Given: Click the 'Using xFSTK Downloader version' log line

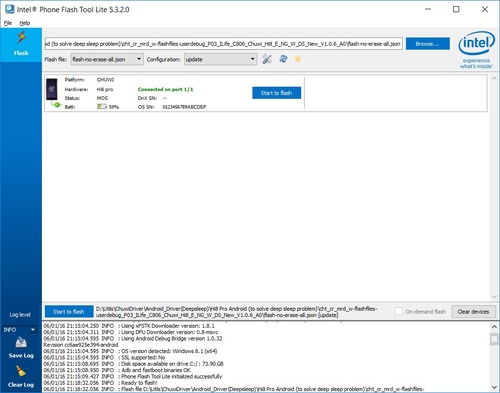Looking at the screenshot, I should point(129,326).
